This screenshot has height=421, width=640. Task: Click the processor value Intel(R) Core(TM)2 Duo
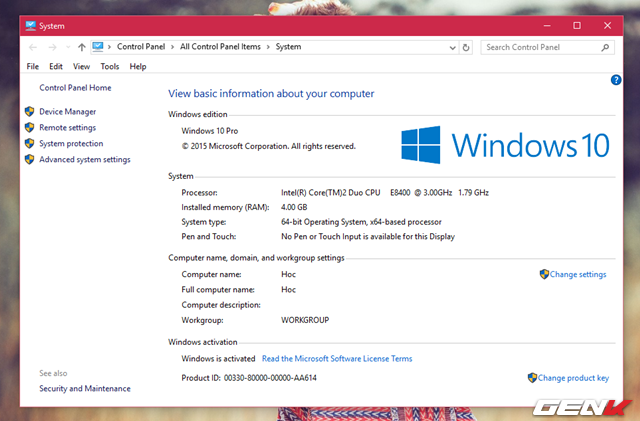coord(385,192)
